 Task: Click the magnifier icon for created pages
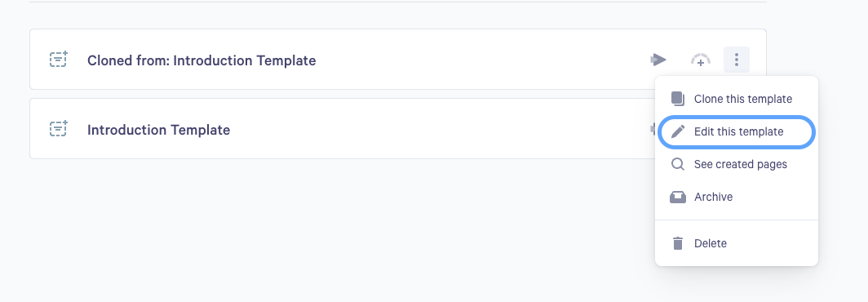pos(678,164)
